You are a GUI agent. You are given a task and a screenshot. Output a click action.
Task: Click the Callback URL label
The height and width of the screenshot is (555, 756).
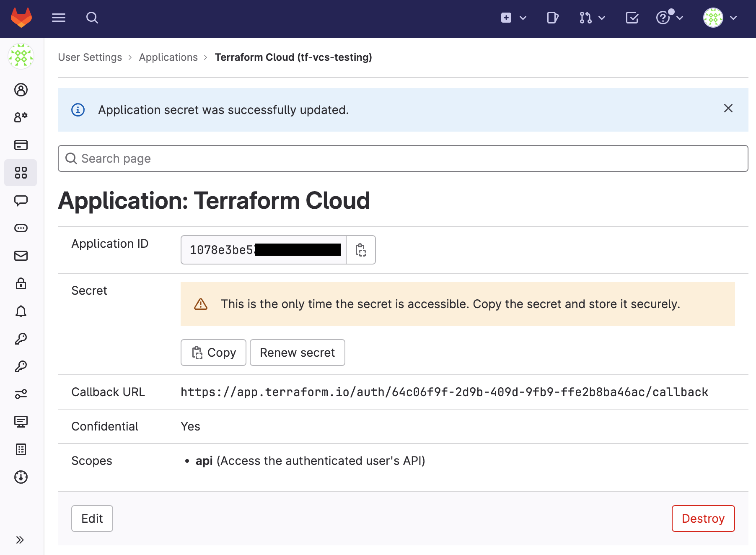108,392
